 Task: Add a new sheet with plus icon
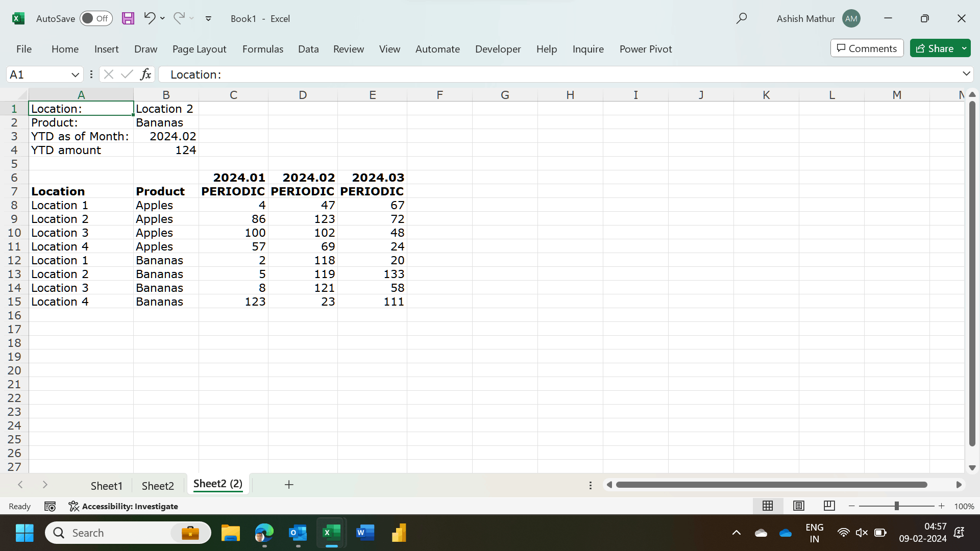(x=289, y=485)
